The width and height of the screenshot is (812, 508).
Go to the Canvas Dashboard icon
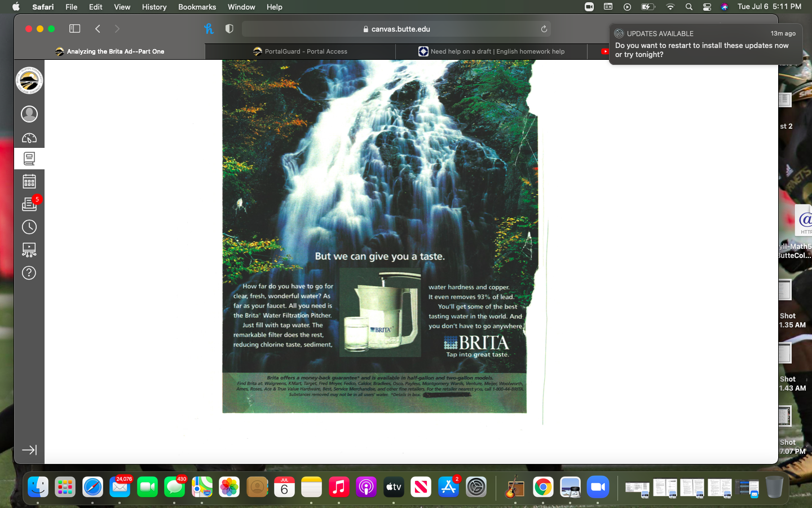point(29,138)
